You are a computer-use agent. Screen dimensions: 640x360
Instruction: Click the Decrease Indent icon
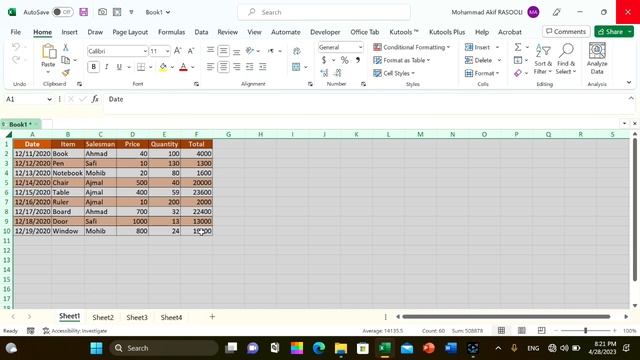point(250,67)
